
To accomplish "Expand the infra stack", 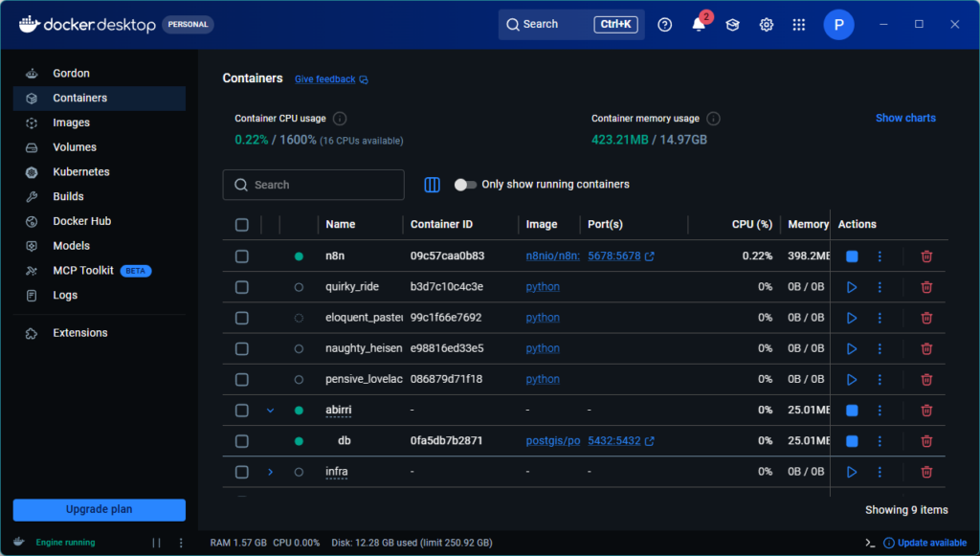I will coord(270,472).
